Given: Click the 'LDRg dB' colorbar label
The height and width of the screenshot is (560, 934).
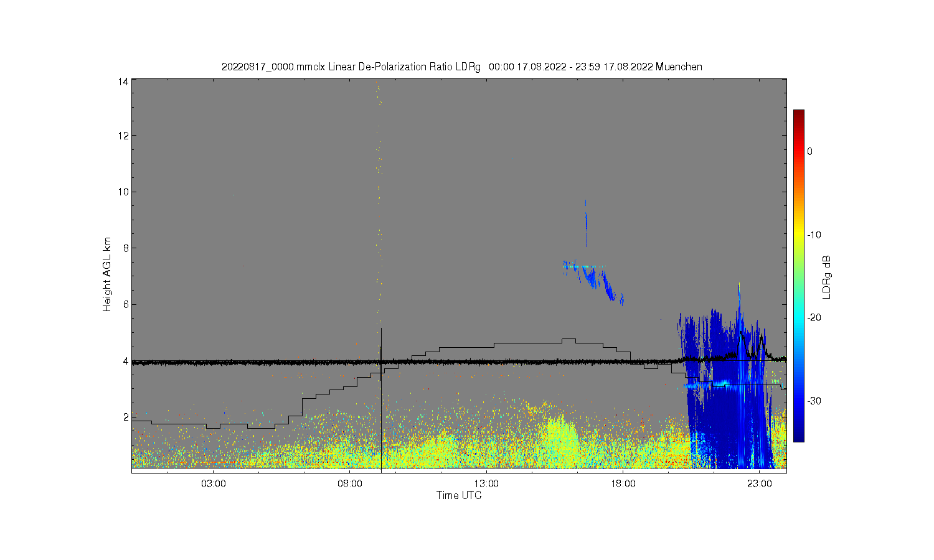Looking at the screenshot, I should pyautogui.click(x=827, y=277).
